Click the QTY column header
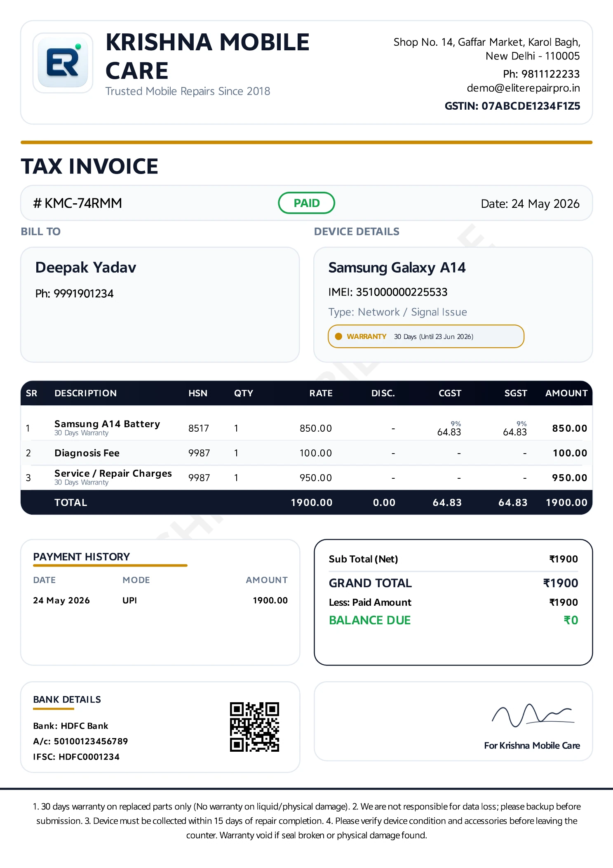This screenshot has height=868, width=613. tap(244, 393)
